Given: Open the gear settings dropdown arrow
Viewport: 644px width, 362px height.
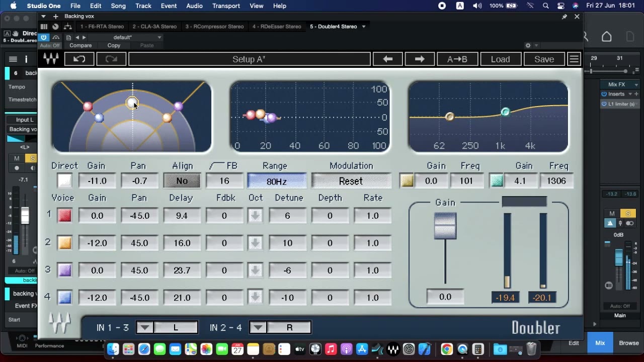Looking at the screenshot, I should (x=536, y=45).
